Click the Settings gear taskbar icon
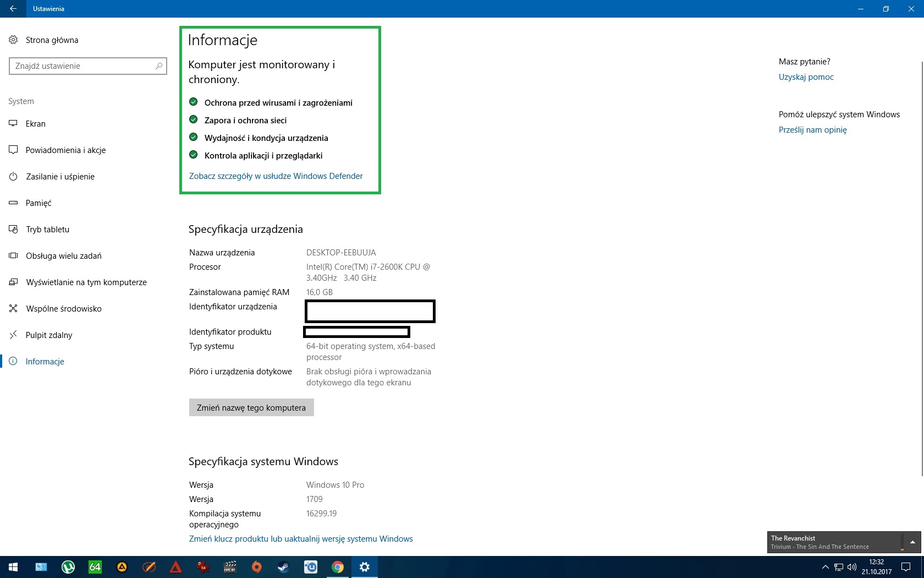Image resolution: width=924 pixels, height=578 pixels. click(x=365, y=567)
